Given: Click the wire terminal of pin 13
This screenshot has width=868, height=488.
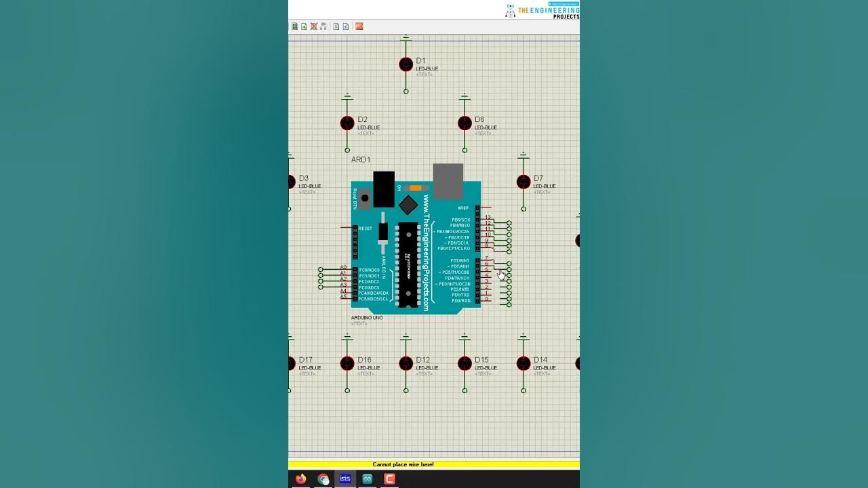Looking at the screenshot, I should click(x=509, y=222).
